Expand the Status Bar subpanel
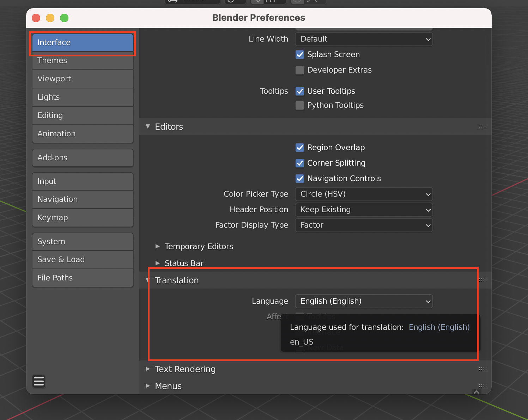 (158, 263)
